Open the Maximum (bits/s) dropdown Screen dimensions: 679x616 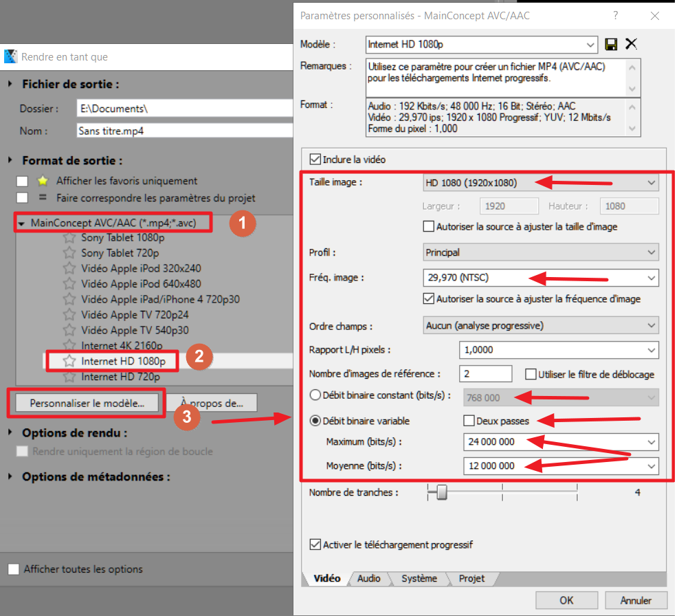(651, 442)
